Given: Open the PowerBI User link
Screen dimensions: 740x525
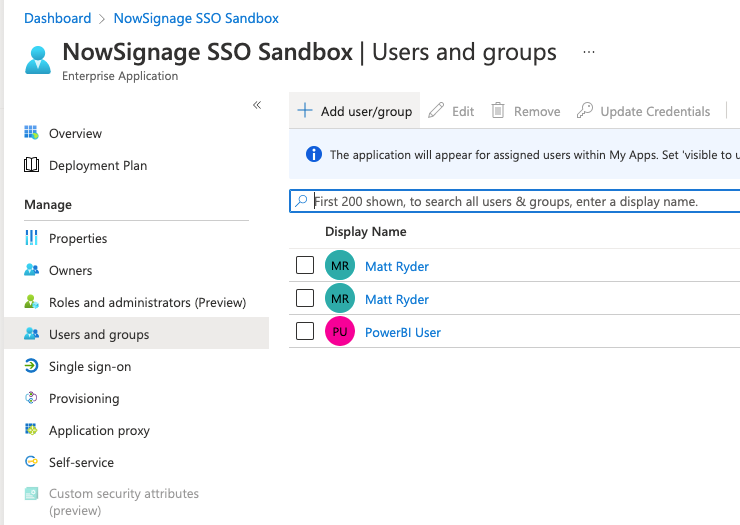Looking at the screenshot, I should pyautogui.click(x=402, y=332).
